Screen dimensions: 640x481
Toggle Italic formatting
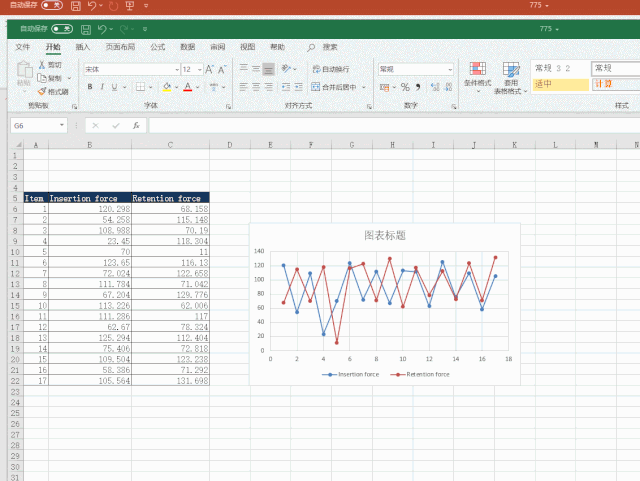[x=103, y=87]
